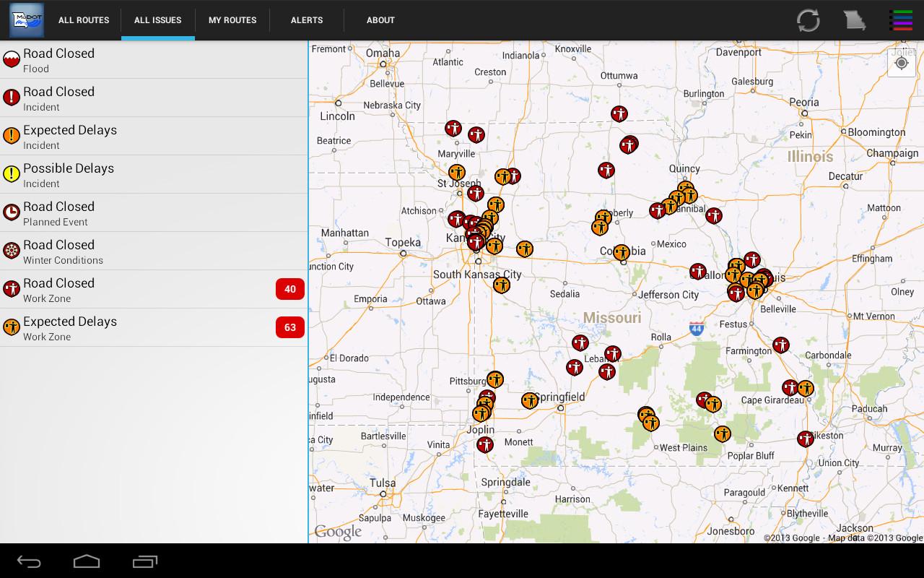The image size is (924, 578).
Task: Tap the work zone marker near Springfield
Action: click(x=530, y=400)
